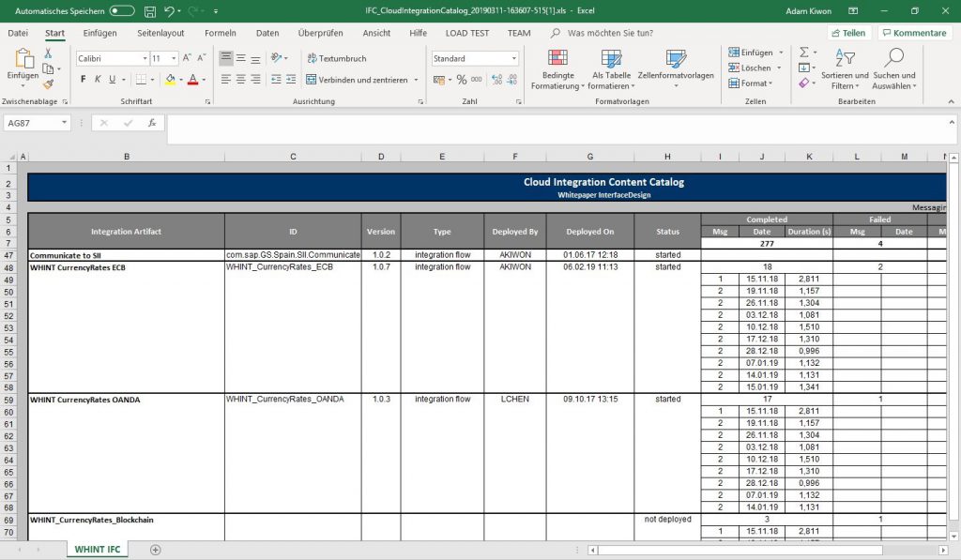This screenshot has height=560, width=961.
Task: Click Löschen in the Zellen group
Action: pyautogui.click(x=750, y=68)
